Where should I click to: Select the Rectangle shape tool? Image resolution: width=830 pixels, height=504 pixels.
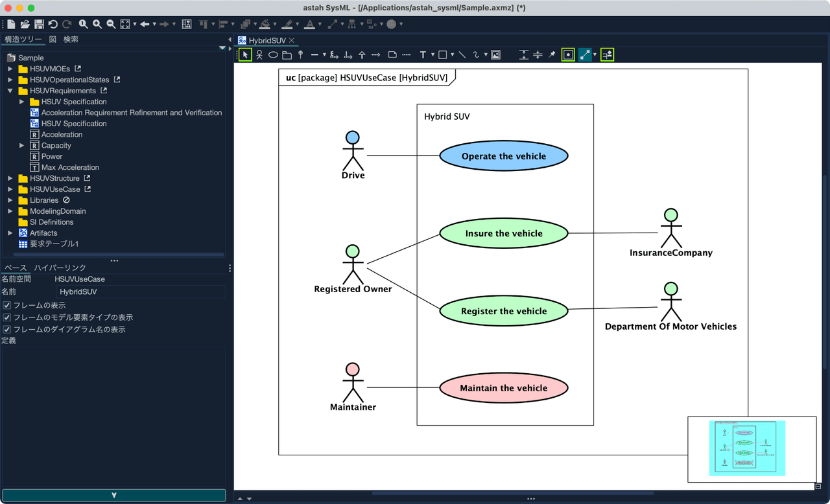[x=442, y=55]
